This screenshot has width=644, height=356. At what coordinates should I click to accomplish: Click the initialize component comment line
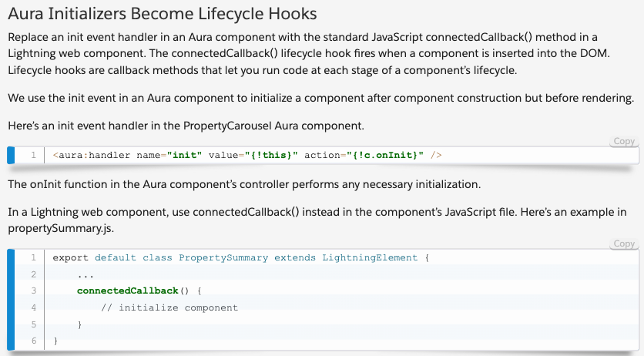tap(169, 307)
